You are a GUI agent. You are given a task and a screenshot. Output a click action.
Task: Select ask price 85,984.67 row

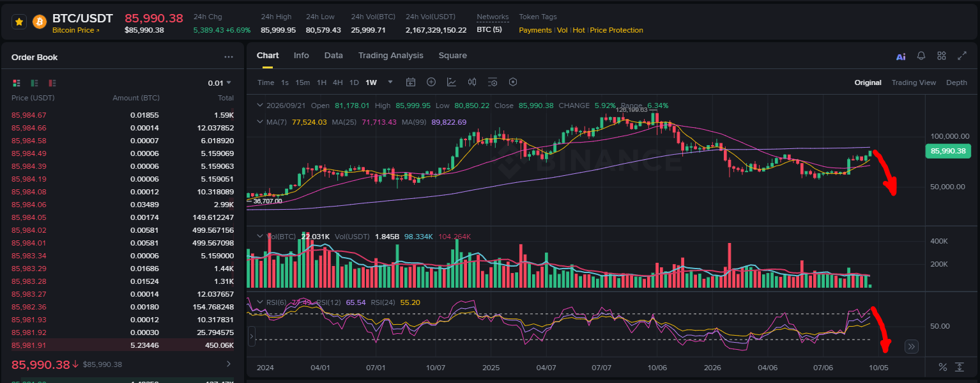[123, 115]
